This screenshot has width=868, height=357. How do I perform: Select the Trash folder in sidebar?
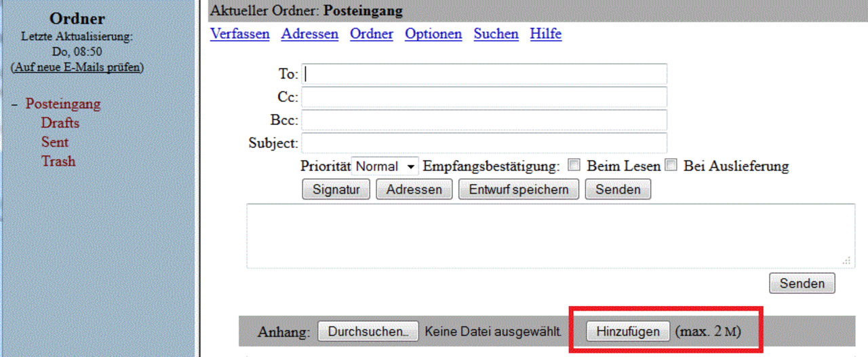(x=58, y=161)
